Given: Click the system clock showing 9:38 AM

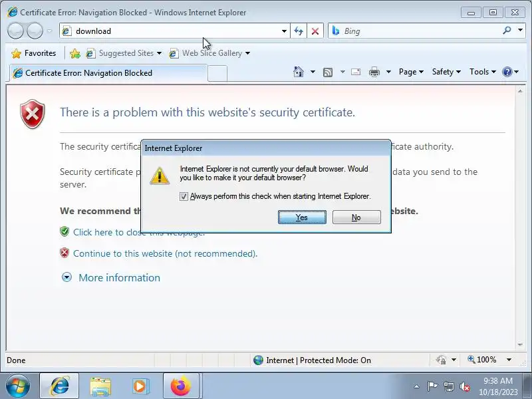Looking at the screenshot, I should [498, 386].
